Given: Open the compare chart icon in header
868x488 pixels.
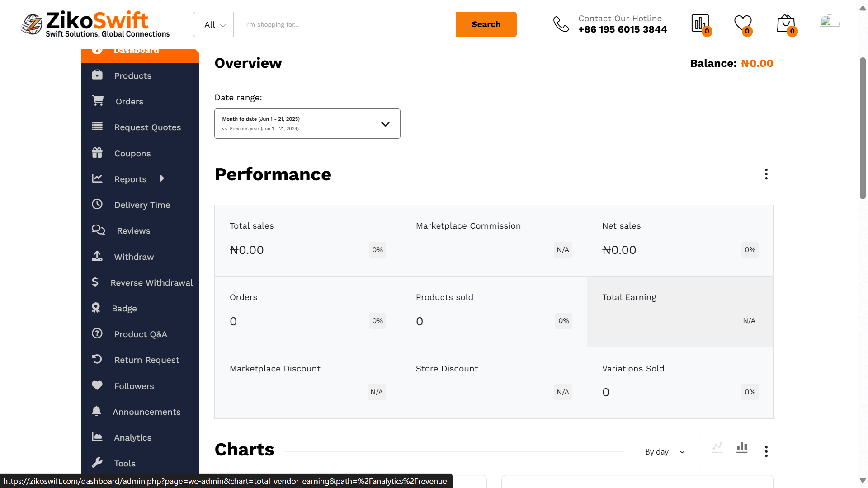Looking at the screenshot, I should point(701,24).
